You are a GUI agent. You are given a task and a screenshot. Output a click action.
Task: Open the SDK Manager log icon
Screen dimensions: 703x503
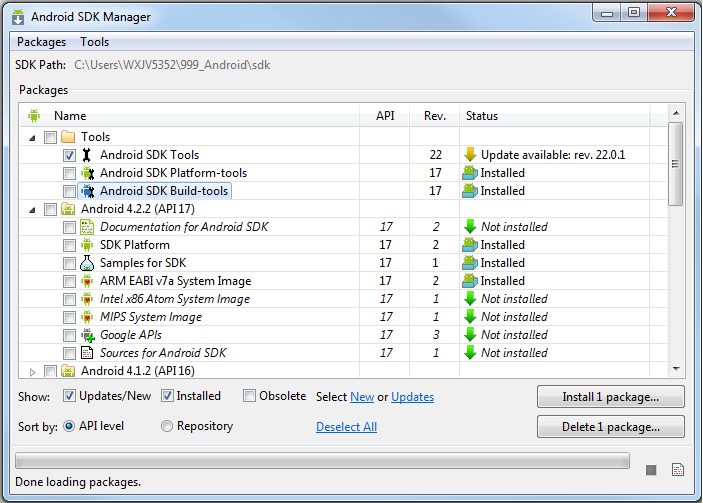(677, 470)
